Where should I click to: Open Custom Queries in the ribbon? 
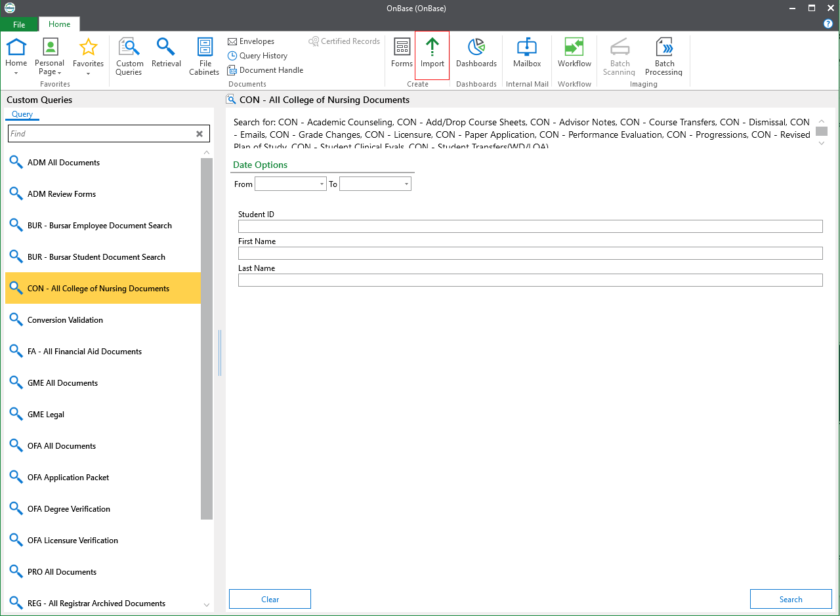pyautogui.click(x=129, y=57)
